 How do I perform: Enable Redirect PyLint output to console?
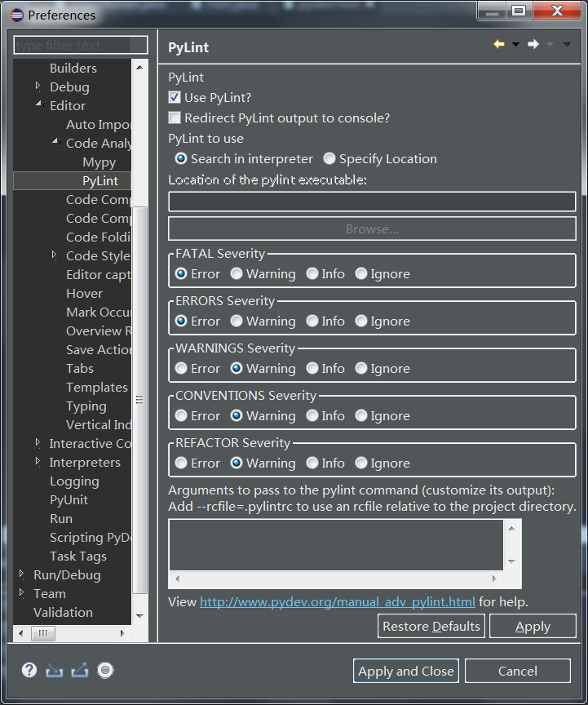tap(175, 117)
